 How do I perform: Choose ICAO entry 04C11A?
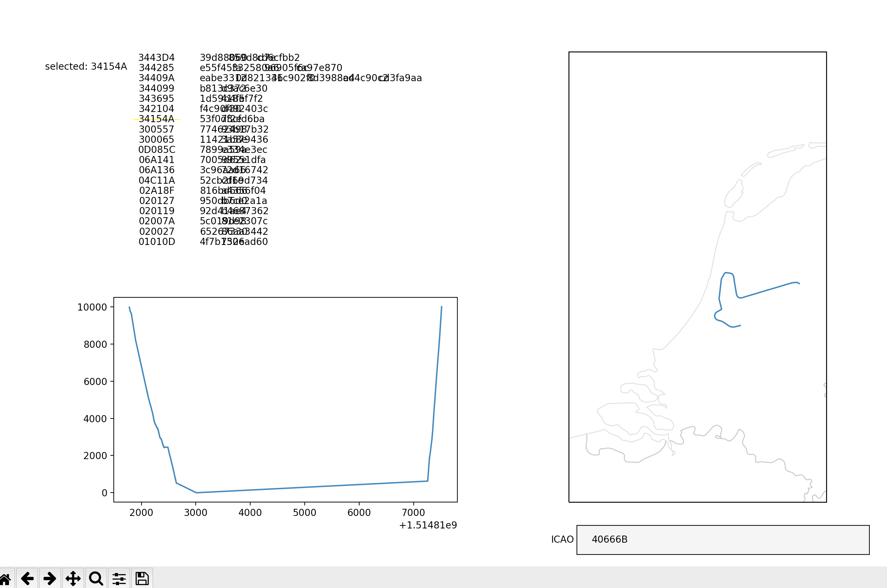(x=156, y=180)
